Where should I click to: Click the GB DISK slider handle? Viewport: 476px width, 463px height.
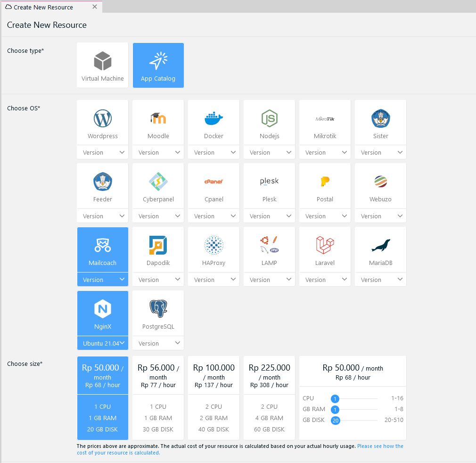(335, 420)
